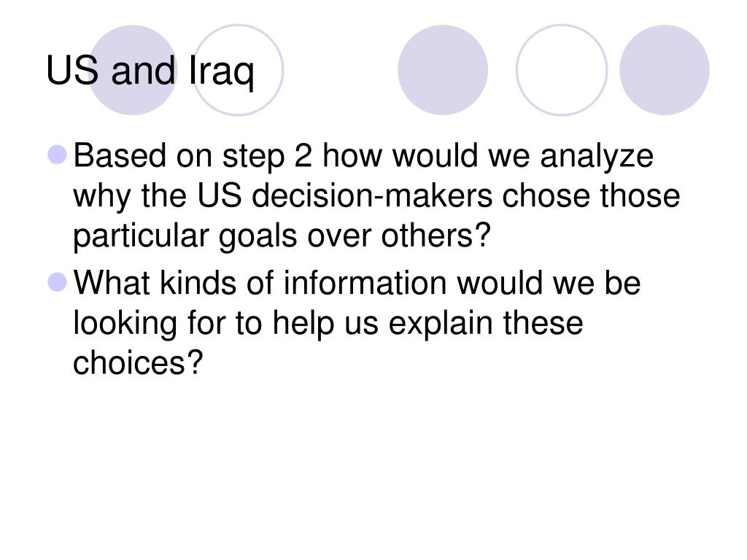
Task: Click the rightmost filled lavender circle
Action: coord(664,70)
